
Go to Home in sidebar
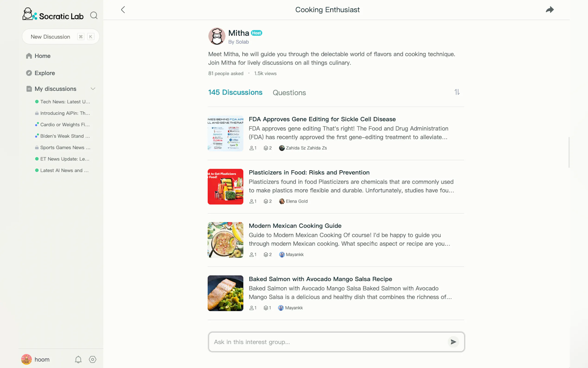click(42, 56)
